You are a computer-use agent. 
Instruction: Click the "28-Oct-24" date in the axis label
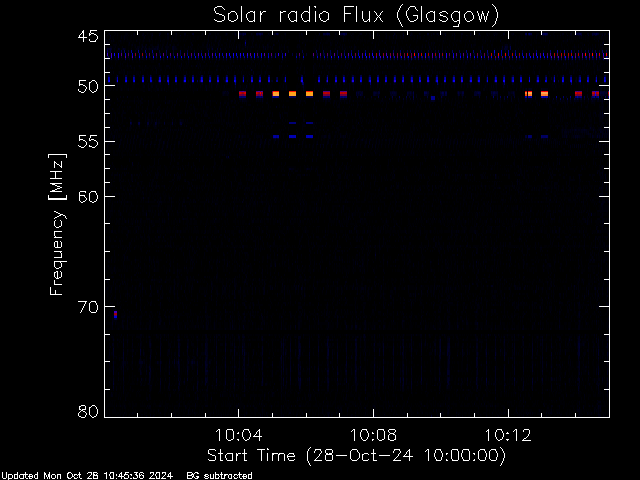pyautogui.click(x=364, y=455)
